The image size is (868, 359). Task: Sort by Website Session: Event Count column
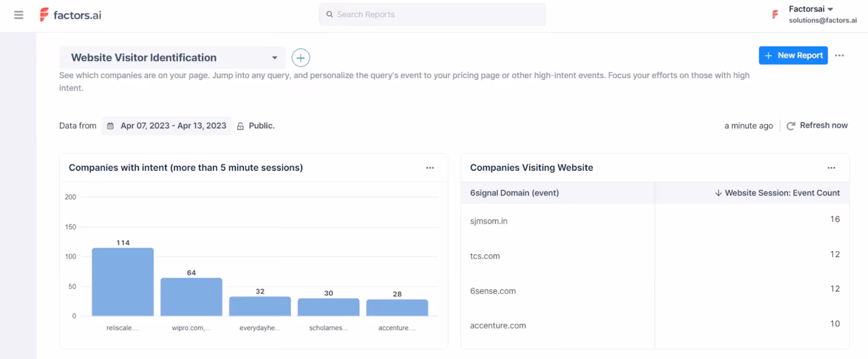click(x=777, y=193)
